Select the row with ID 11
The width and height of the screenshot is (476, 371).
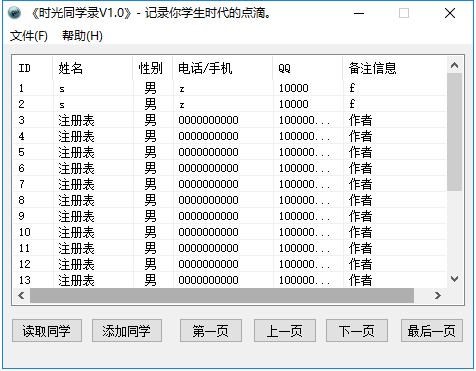[229, 248]
